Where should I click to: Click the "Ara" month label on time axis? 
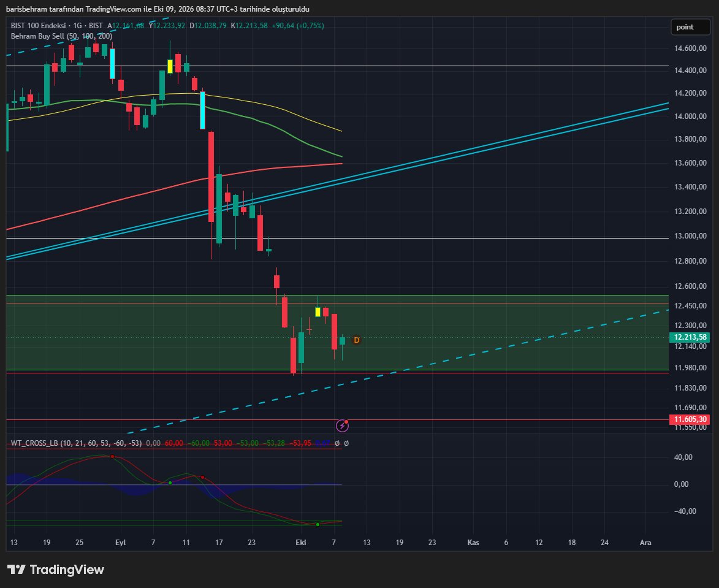[x=645, y=543]
